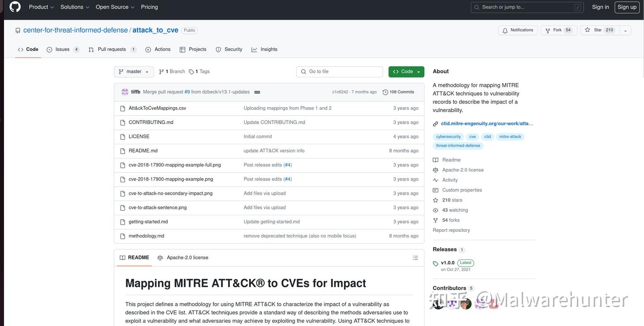
Task: Click the GitHub logo icon
Action: (x=15, y=7)
